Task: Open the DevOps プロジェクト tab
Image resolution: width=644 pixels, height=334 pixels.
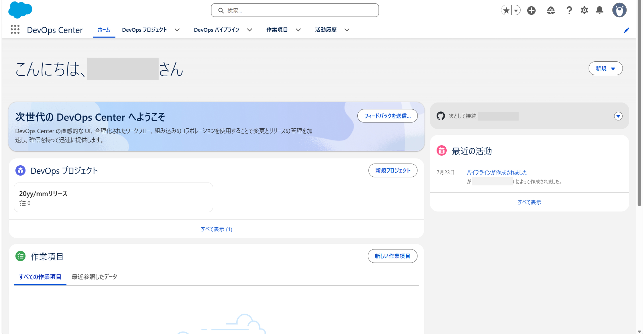Action: point(145,30)
